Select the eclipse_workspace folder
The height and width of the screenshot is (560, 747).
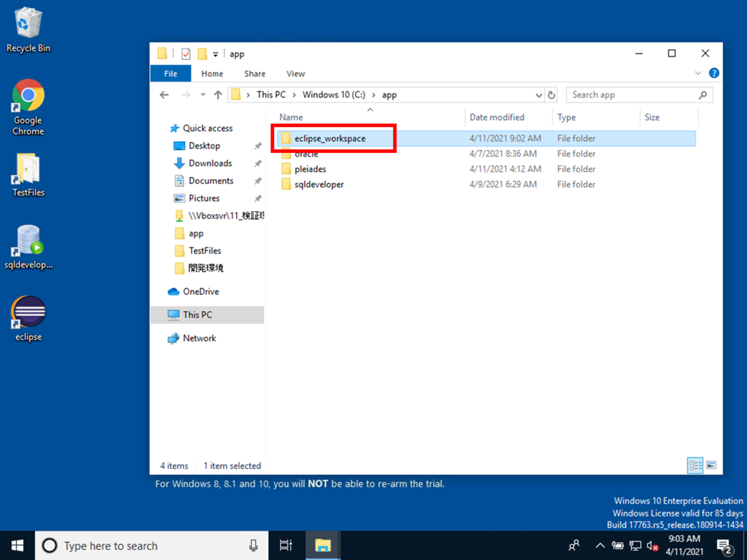coord(486,138)
